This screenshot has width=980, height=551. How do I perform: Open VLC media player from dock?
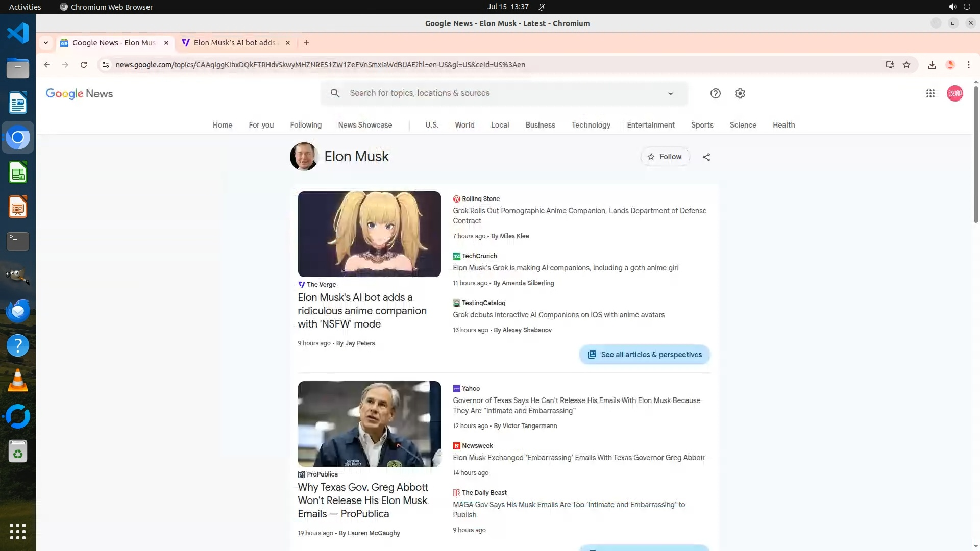coord(18,380)
